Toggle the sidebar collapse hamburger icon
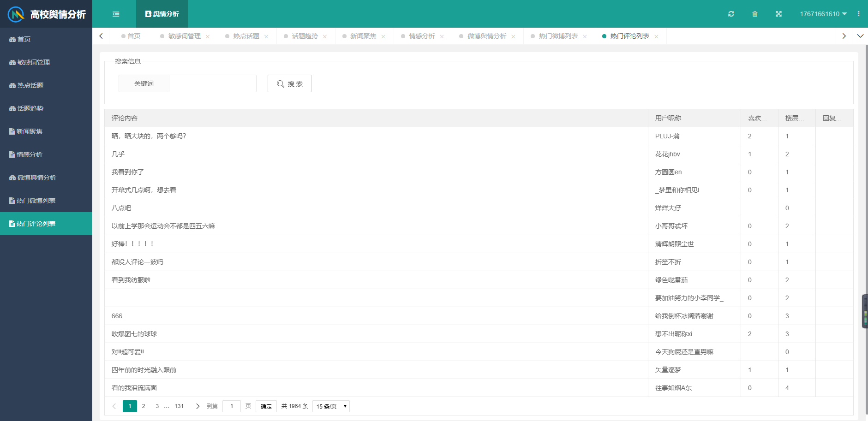The image size is (868, 421). [x=116, y=14]
